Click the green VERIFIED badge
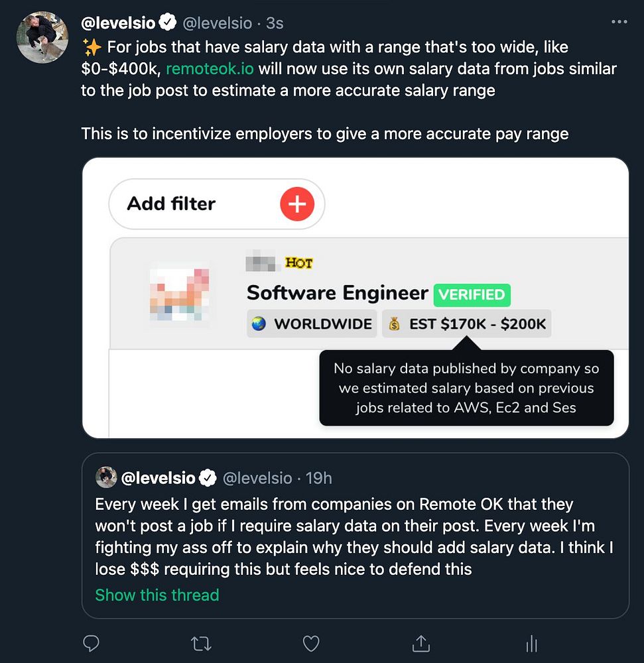This screenshot has width=644, height=663. coord(472,294)
